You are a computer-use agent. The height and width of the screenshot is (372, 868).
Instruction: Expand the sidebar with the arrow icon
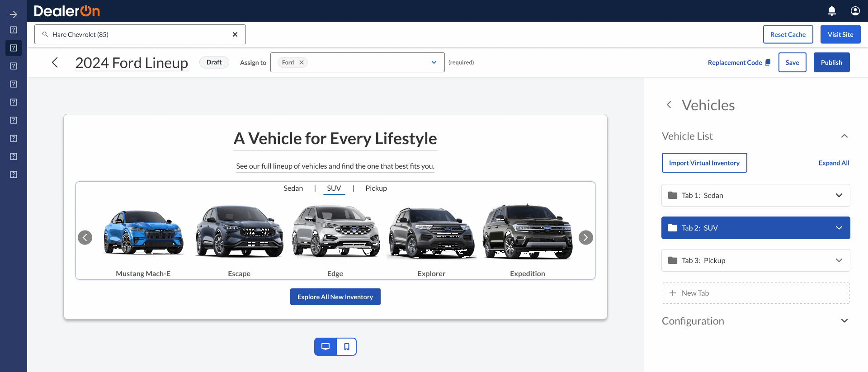(x=14, y=14)
